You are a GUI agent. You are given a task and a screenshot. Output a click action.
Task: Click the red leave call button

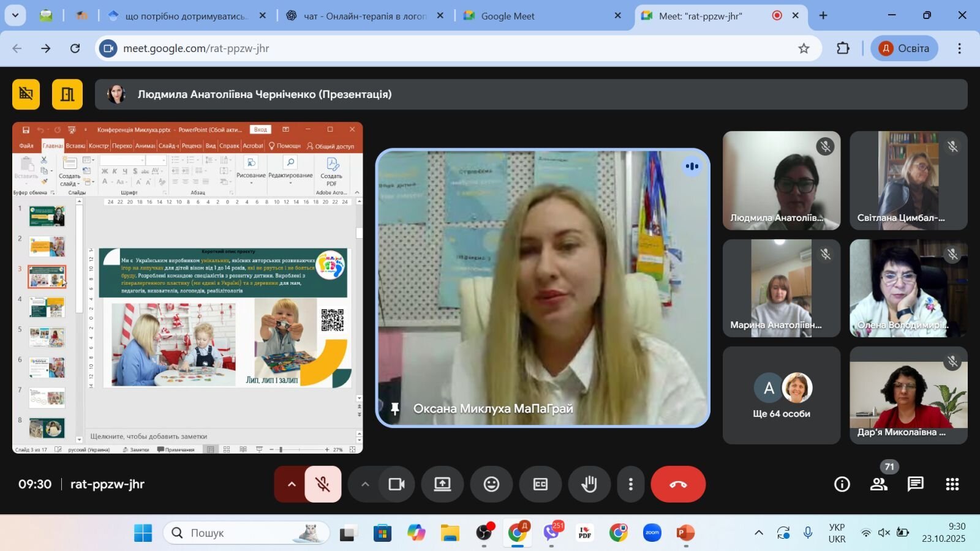pos(678,484)
